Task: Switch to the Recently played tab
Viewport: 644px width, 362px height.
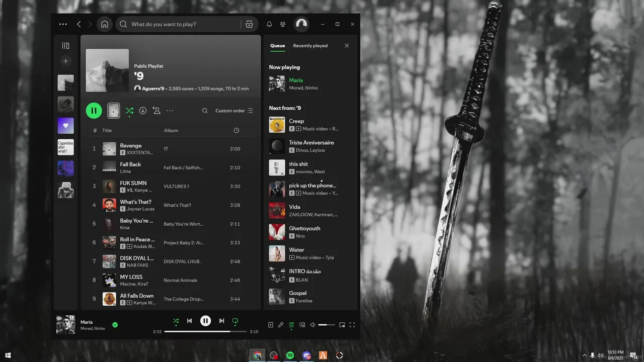Action: tap(310, 46)
